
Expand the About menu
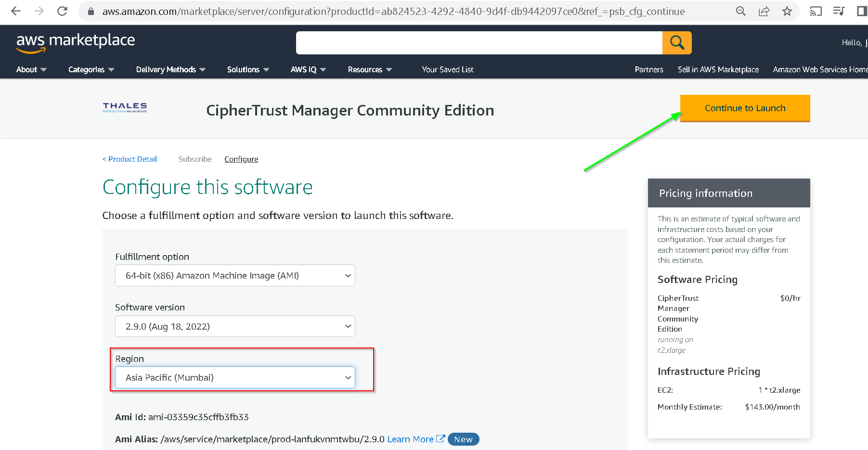pos(31,69)
